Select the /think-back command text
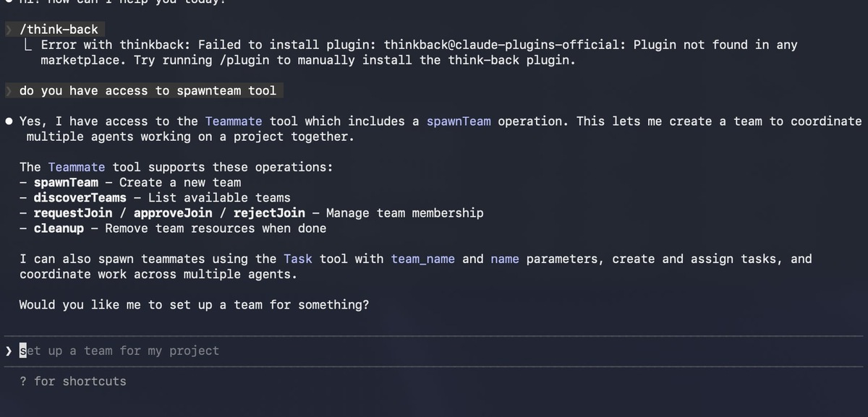Screen dimensions: 868x417 coord(59,30)
